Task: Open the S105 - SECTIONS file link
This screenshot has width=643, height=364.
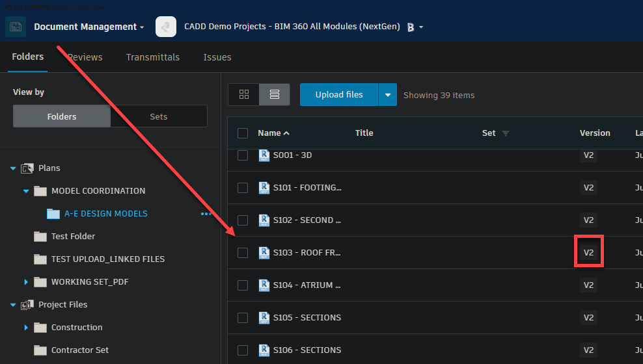Action: pyautogui.click(x=307, y=318)
